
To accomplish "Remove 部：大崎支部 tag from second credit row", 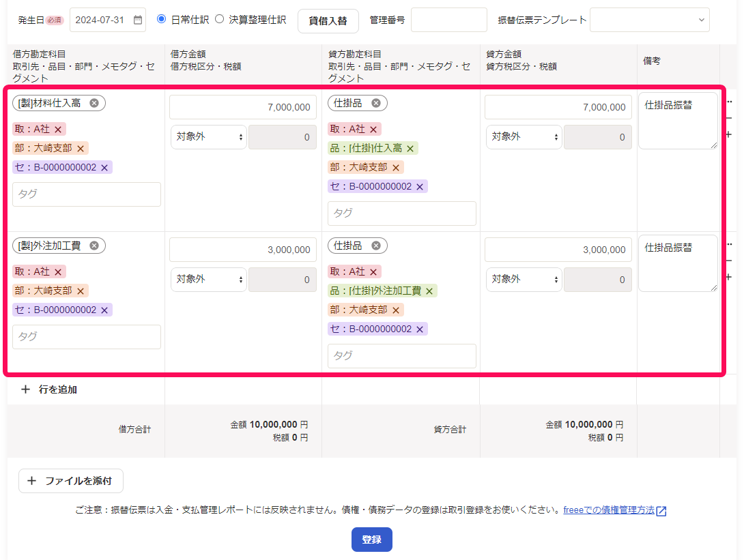I will point(396,310).
